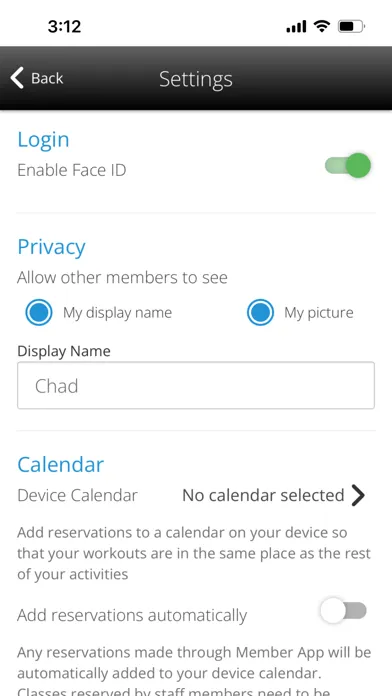Image resolution: width=392 pixels, height=696 pixels.
Task: Select the My display name radio button
Action: coord(39,312)
